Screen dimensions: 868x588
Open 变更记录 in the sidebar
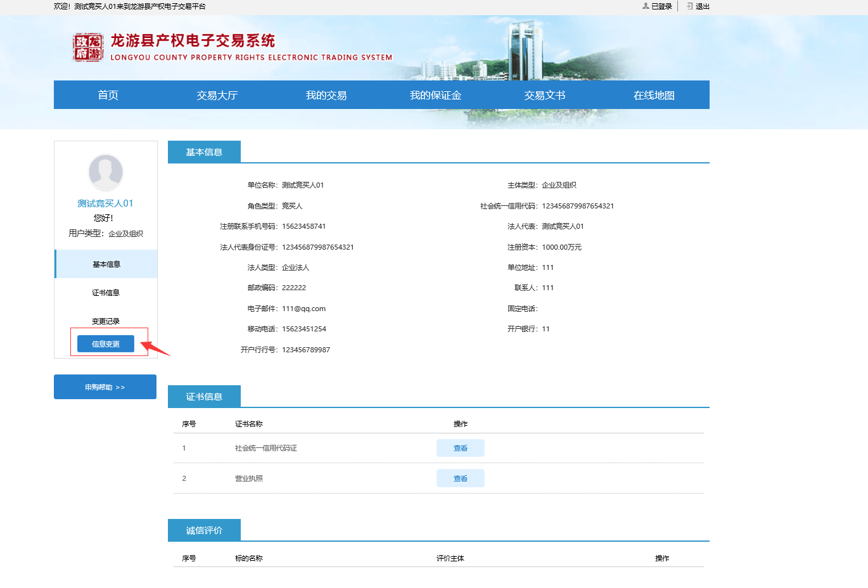coord(106,321)
